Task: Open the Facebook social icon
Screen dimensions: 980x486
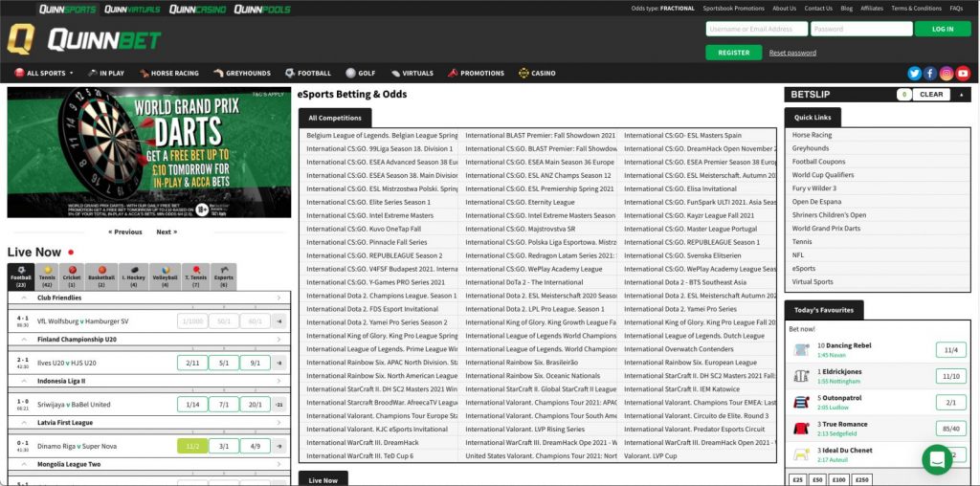Action: click(x=930, y=73)
